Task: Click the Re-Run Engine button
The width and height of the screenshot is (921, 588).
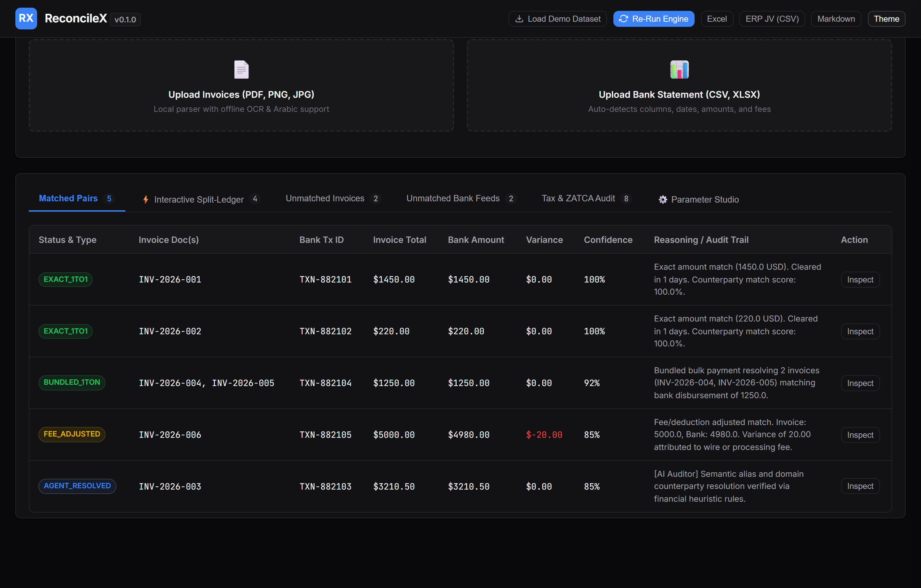Action: point(654,19)
